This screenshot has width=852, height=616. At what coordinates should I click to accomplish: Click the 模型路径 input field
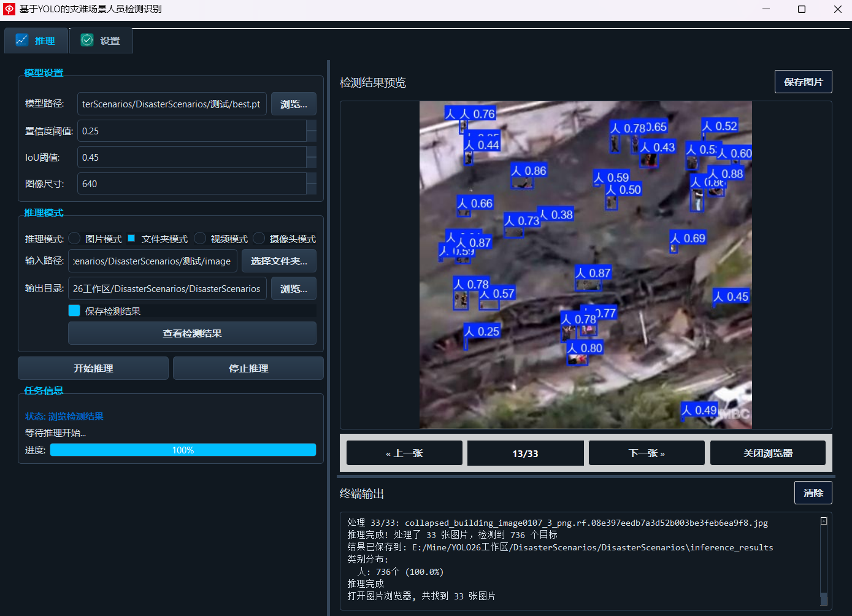pyautogui.click(x=172, y=104)
